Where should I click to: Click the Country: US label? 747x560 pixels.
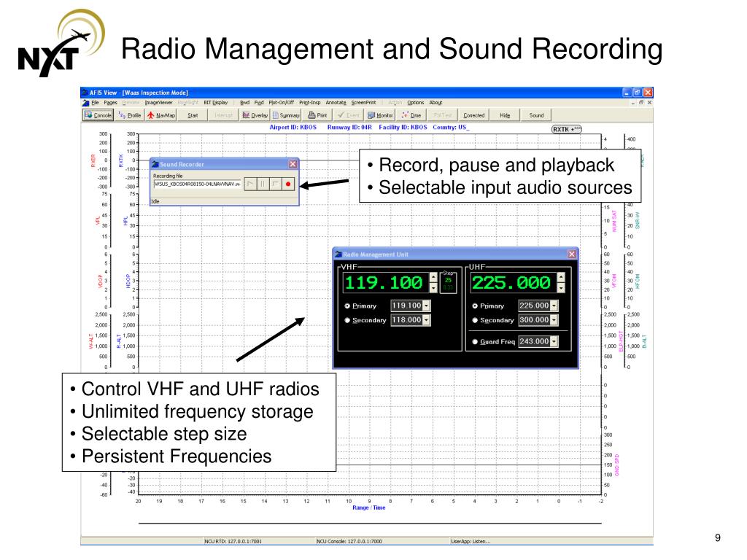pyautogui.click(x=450, y=127)
